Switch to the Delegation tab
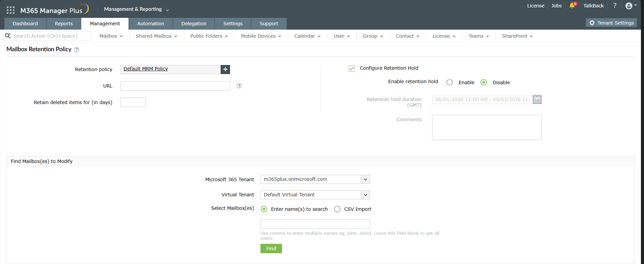 click(194, 24)
